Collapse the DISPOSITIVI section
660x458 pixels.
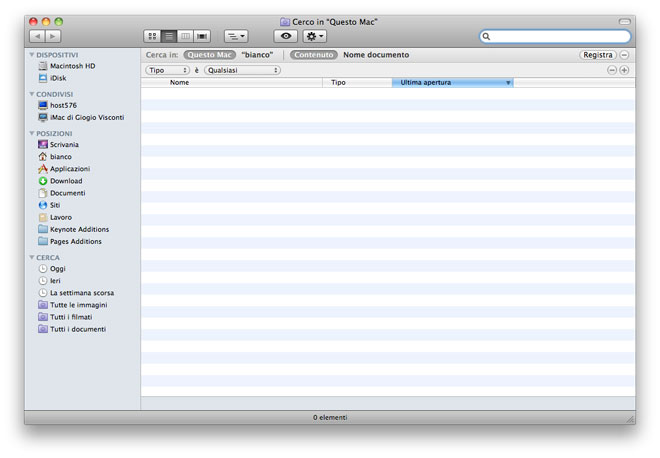(x=32, y=55)
